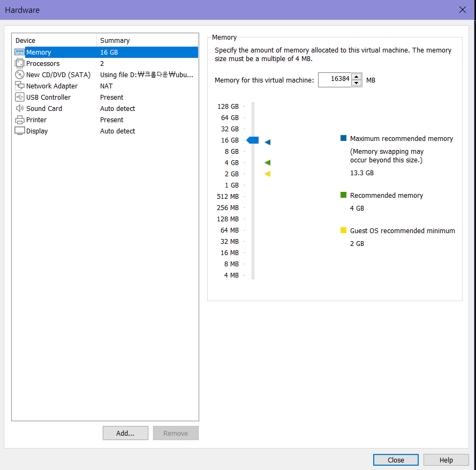
Task: Click the CD/DVD disc icon
Action: 20,74
